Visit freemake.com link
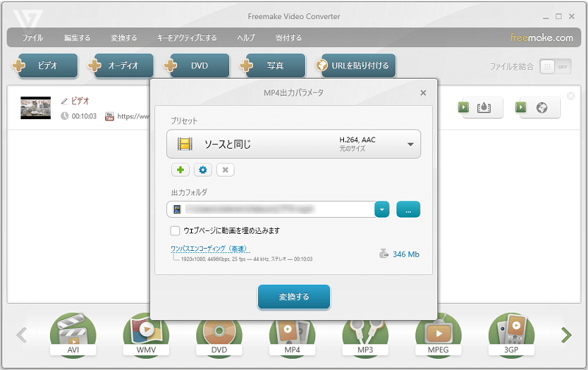 tap(541, 38)
